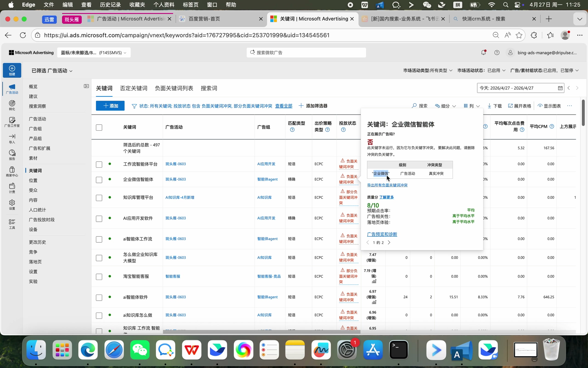The height and width of the screenshot is (368, 588).
Task: Open the 导入 sidebar icon
Action: 12,136
